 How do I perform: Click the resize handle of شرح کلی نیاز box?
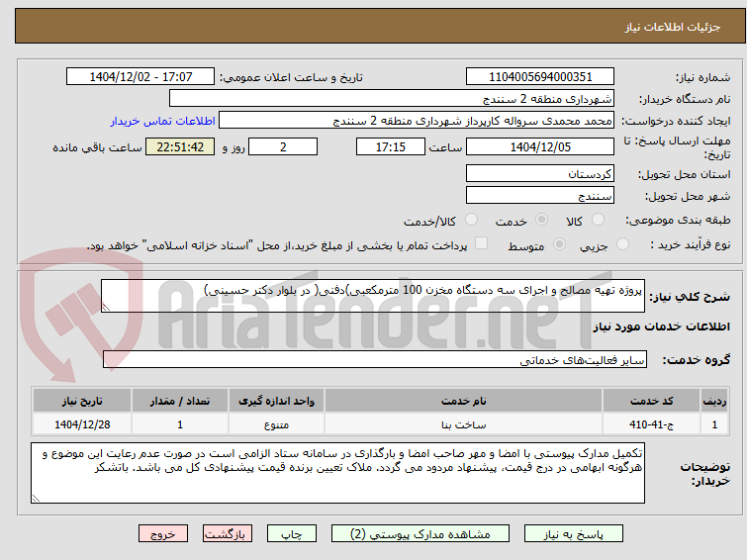(x=106, y=308)
